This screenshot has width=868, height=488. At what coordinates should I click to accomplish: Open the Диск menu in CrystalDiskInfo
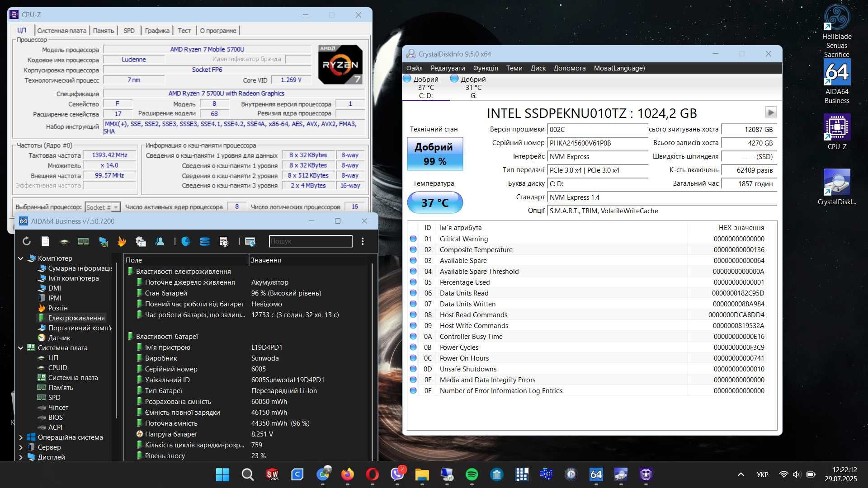(538, 68)
